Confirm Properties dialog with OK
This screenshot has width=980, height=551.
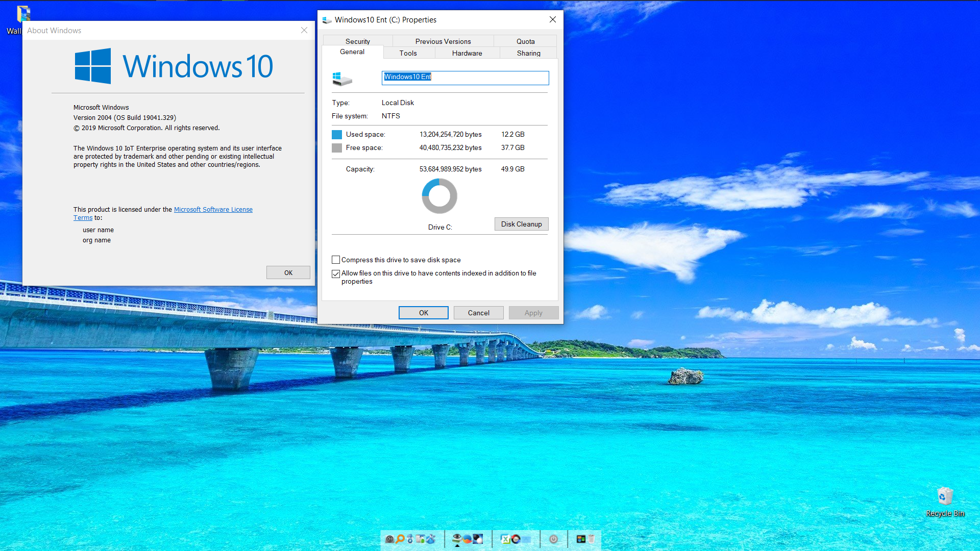tap(423, 313)
